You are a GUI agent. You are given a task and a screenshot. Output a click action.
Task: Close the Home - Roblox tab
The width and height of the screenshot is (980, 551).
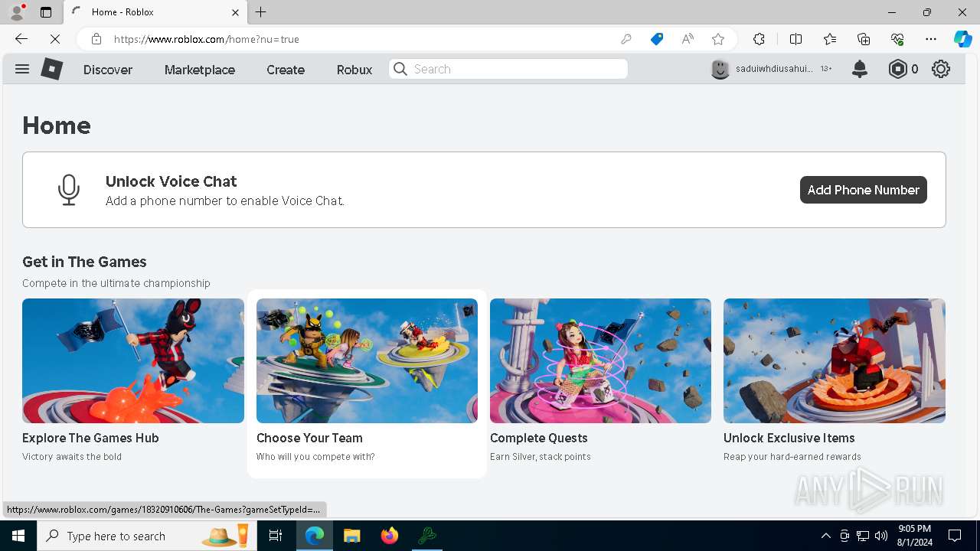pos(235,12)
